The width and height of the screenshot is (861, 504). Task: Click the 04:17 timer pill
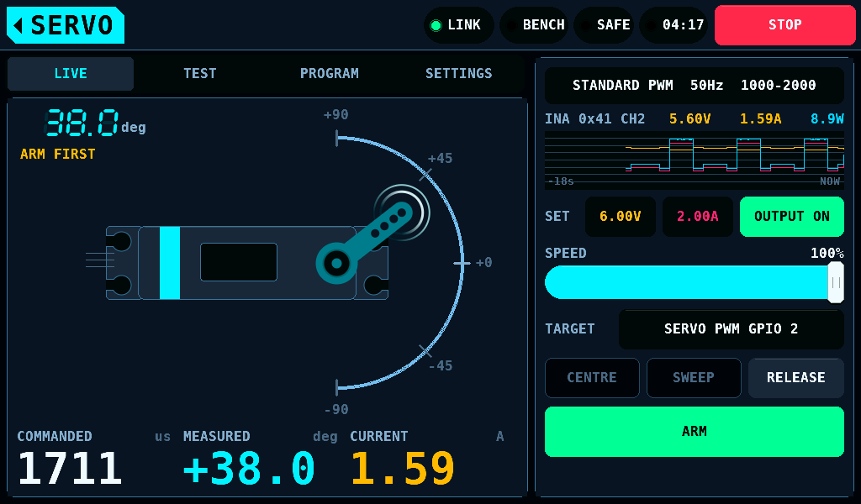coord(674,25)
